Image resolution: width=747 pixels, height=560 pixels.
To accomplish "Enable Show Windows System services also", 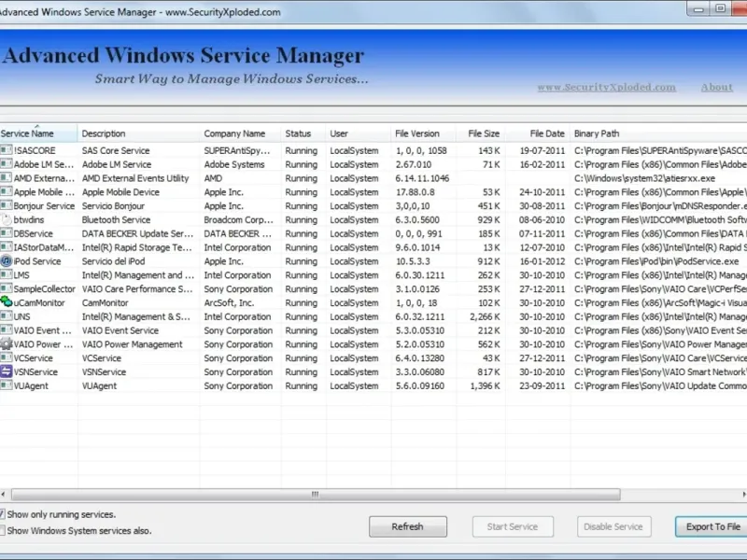I will [x=3, y=530].
